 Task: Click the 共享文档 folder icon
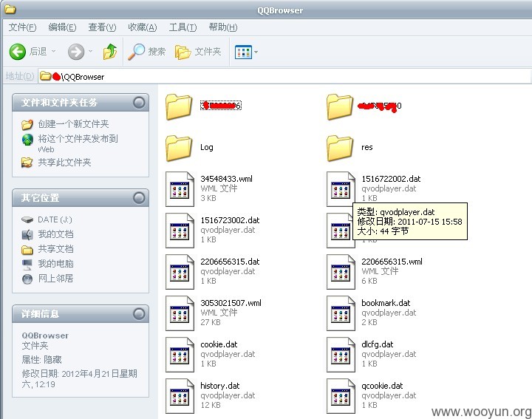point(27,250)
